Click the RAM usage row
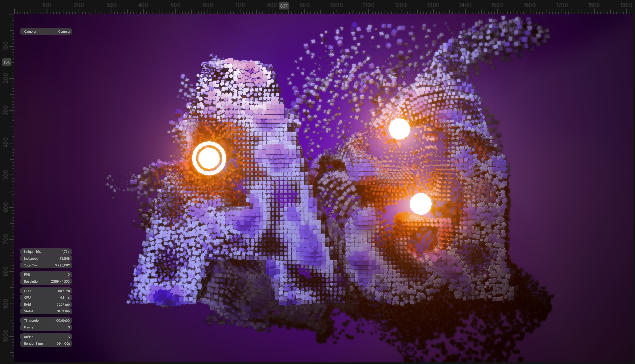635x364 pixels. pos(46,304)
